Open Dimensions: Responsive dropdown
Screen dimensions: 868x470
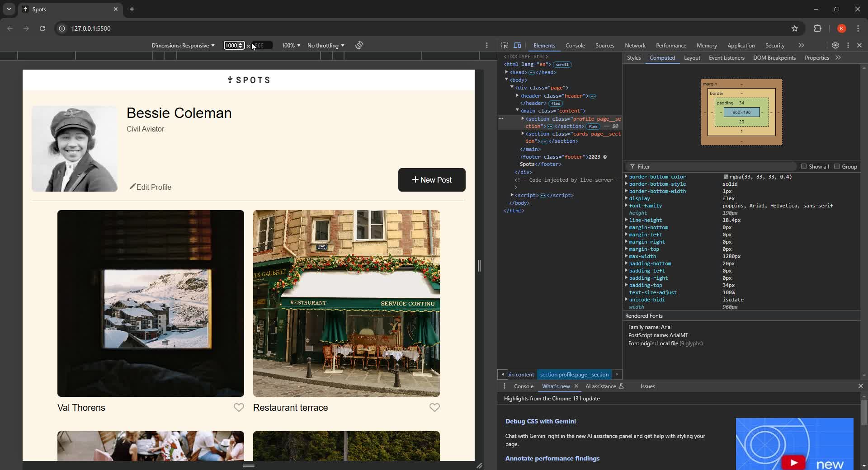183,46
